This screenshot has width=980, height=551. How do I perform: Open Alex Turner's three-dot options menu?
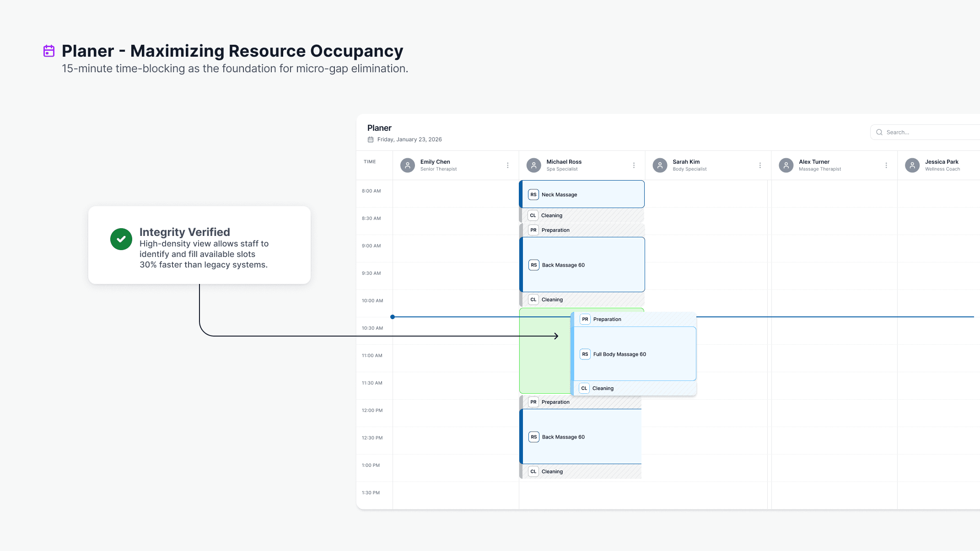coord(886,165)
